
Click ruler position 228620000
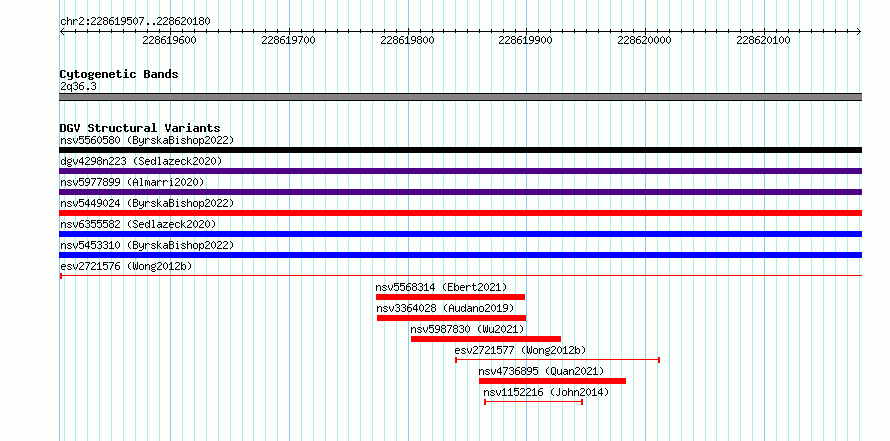click(644, 40)
